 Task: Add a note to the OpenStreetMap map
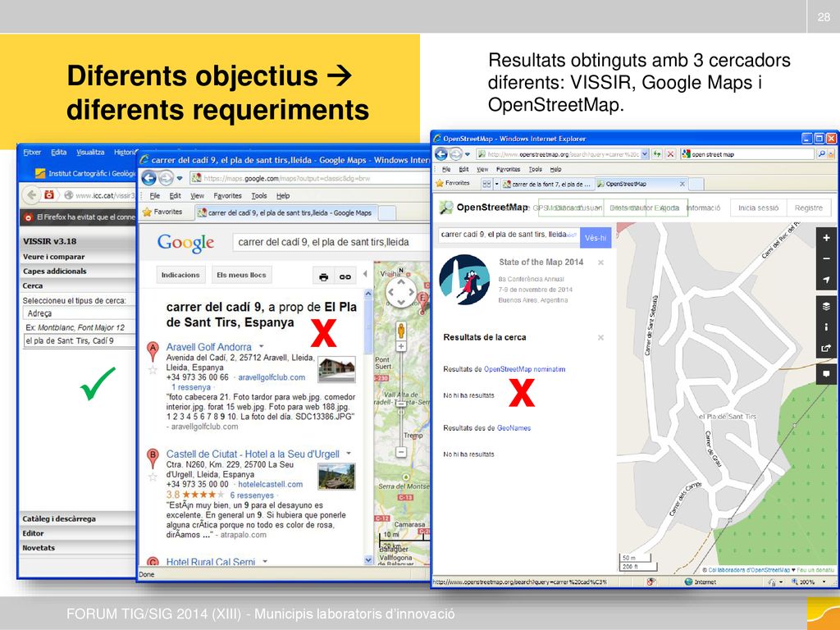point(827,373)
